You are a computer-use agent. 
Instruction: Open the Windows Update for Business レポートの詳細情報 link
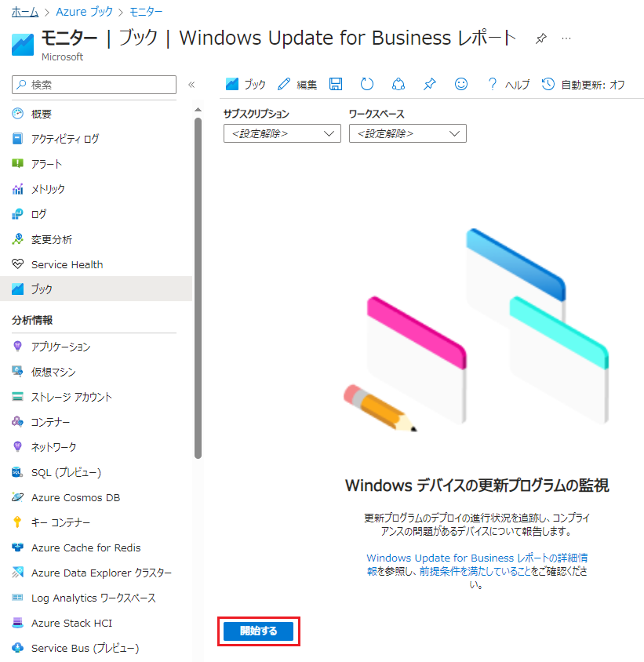[x=477, y=564]
